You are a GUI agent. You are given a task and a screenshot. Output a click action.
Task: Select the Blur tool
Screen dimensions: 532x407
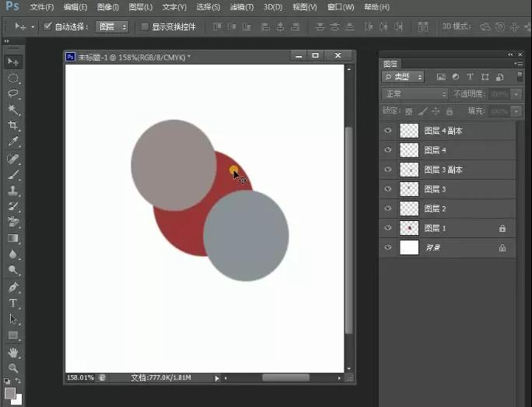[13, 254]
